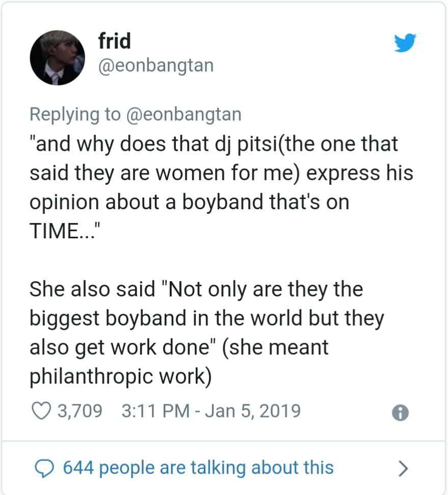Click the line "biggest boyband in the world but they"
This screenshot has width=448, height=495.
point(206,318)
